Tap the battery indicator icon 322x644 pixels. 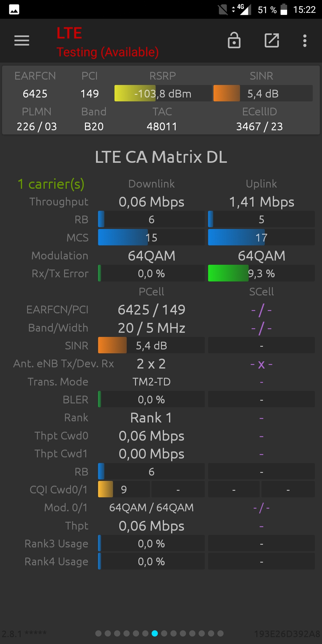(x=284, y=9)
